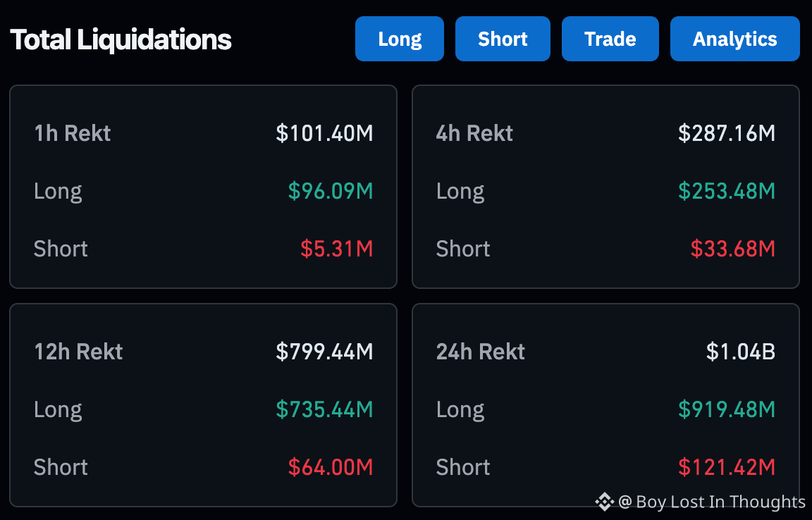The width and height of the screenshot is (812, 520).
Task: Click the 1h Rekt total $101.40M
Action: pyautogui.click(x=324, y=133)
